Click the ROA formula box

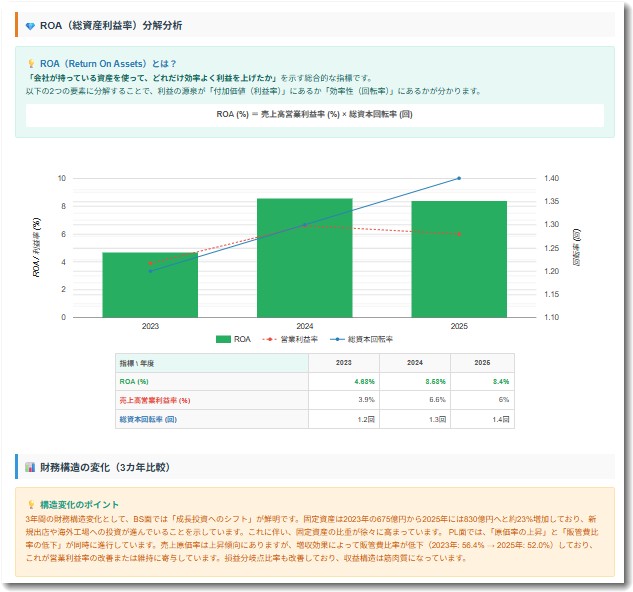coord(315,114)
